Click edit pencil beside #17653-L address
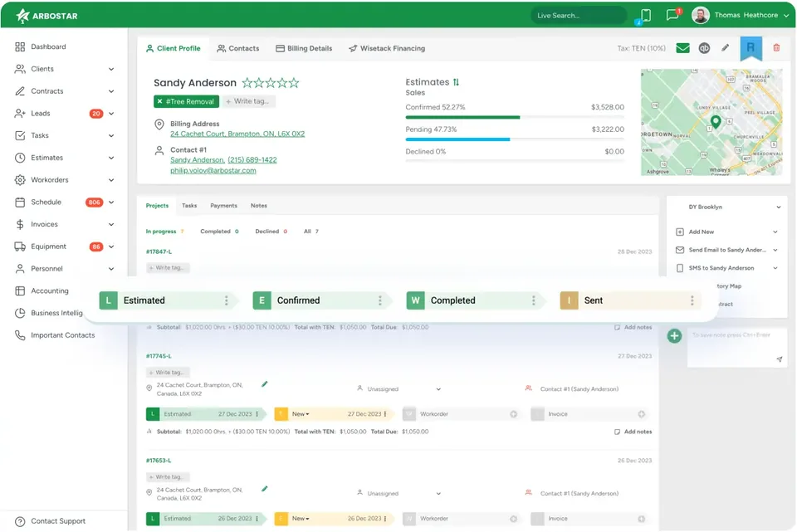797x532 pixels. tap(264, 489)
